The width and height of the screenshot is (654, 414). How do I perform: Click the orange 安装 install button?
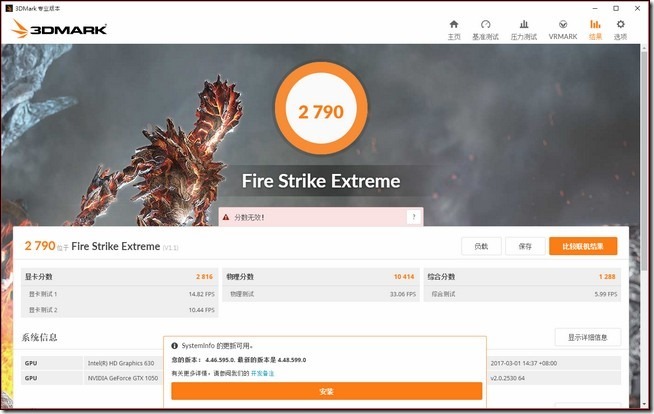pyautogui.click(x=326, y=391)
